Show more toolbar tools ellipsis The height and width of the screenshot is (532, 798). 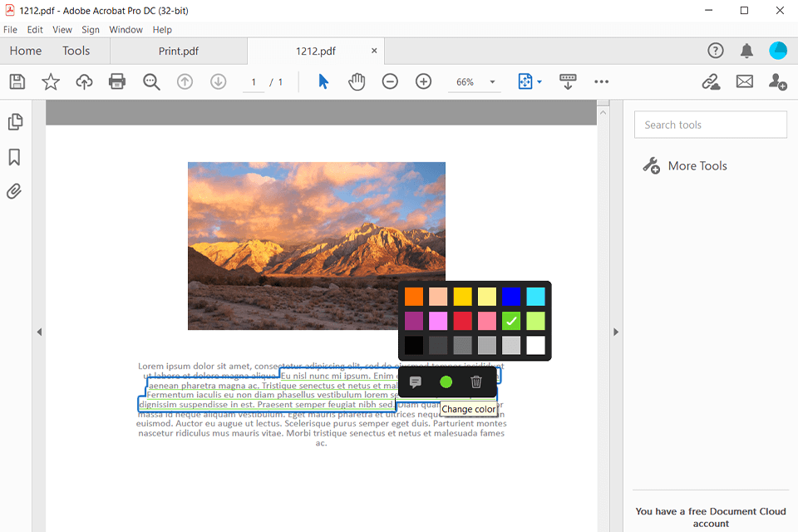pos(602,81)
